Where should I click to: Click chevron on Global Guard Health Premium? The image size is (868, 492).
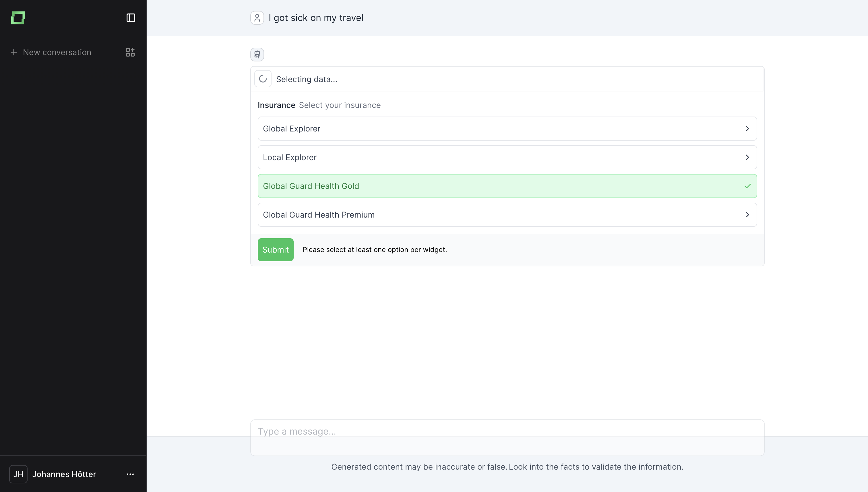coord(747,215)
